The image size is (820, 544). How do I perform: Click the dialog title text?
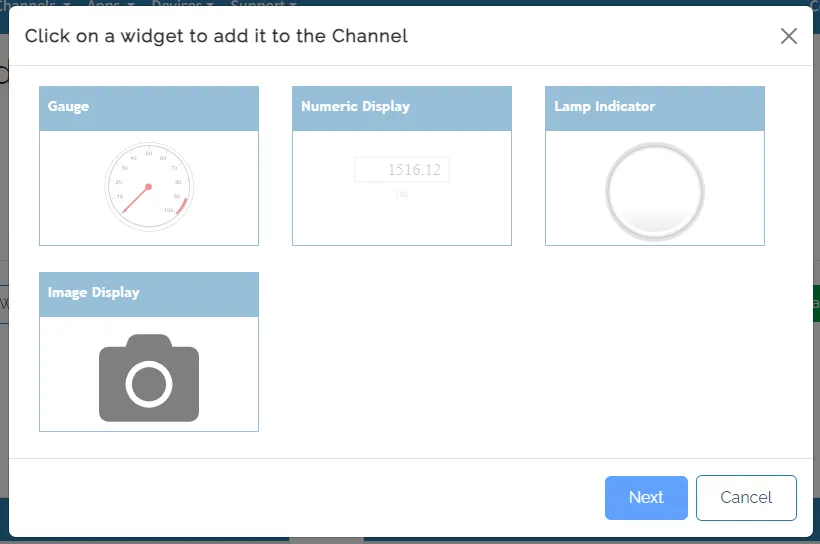216,36
